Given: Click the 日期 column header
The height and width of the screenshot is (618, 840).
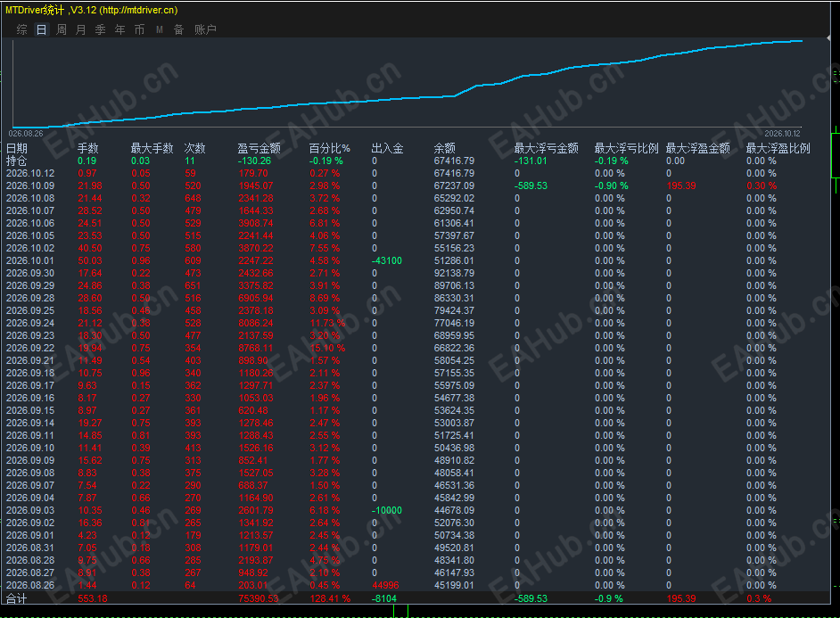Looking at the screenshot, I should click(17, 148).
